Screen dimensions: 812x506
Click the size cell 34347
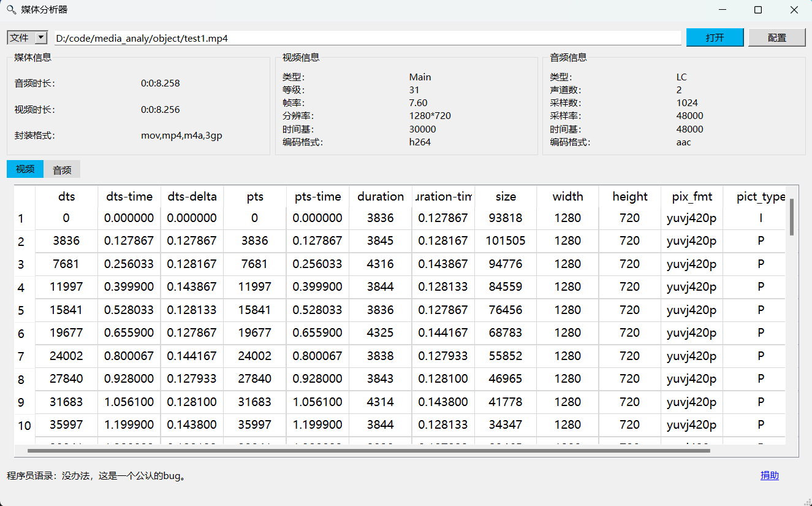[x=506, y=424]
